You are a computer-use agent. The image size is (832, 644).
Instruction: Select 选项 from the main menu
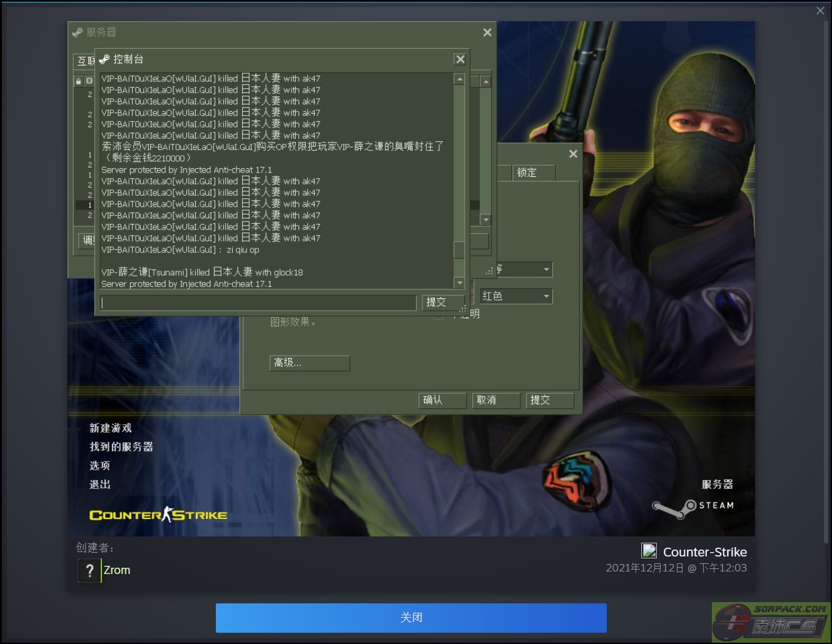coord(100,466)
